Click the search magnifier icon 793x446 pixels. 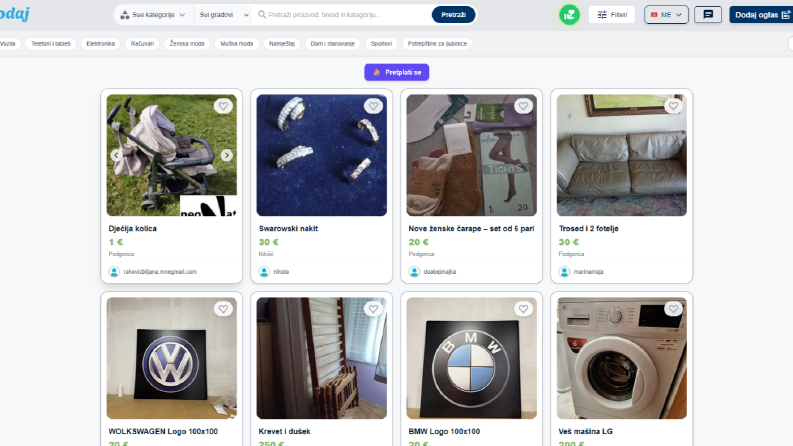(262, 15)
